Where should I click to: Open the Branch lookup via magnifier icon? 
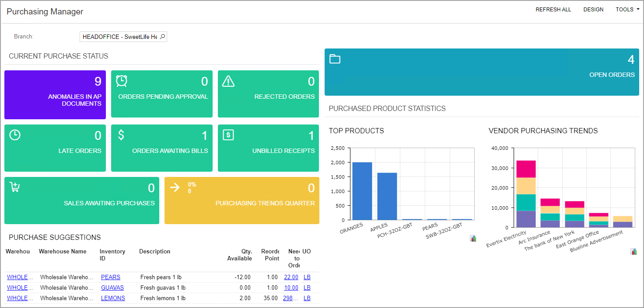162,37
